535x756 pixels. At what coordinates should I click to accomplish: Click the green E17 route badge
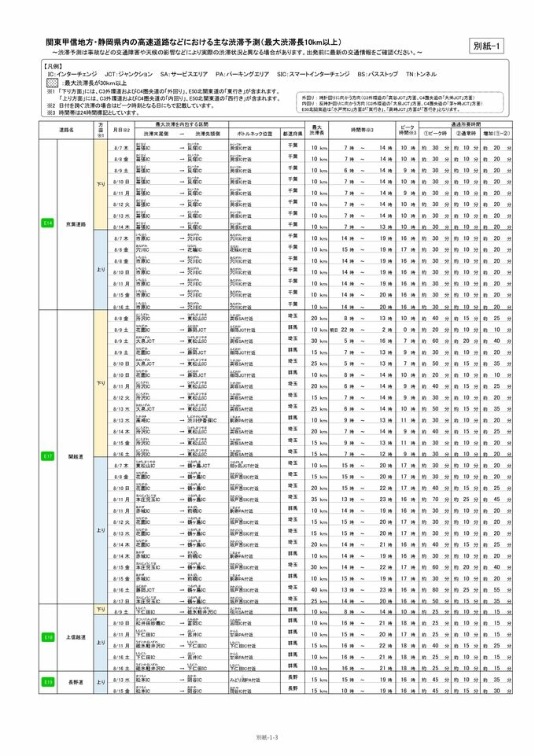pos(47,455)
